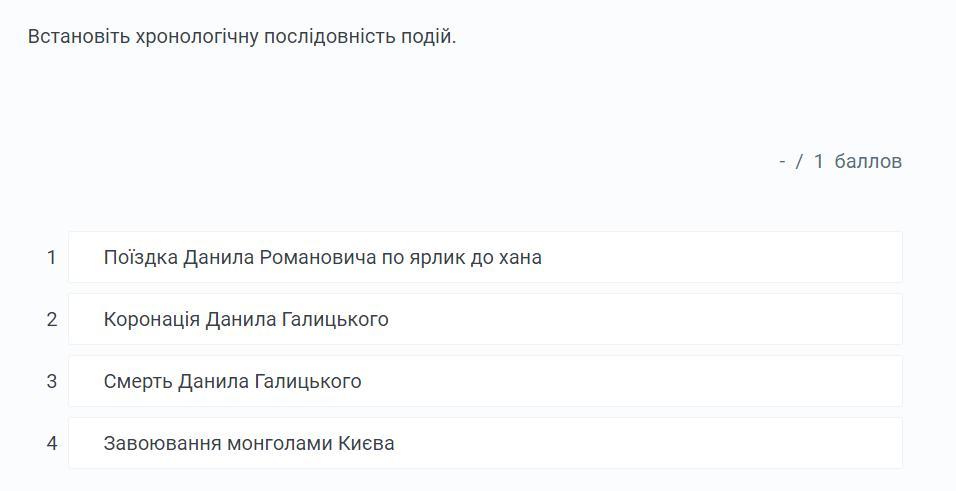
Task: Click the question text 'Встановіть хронологічну послідовність подій.'
Action: pos(242,37)
